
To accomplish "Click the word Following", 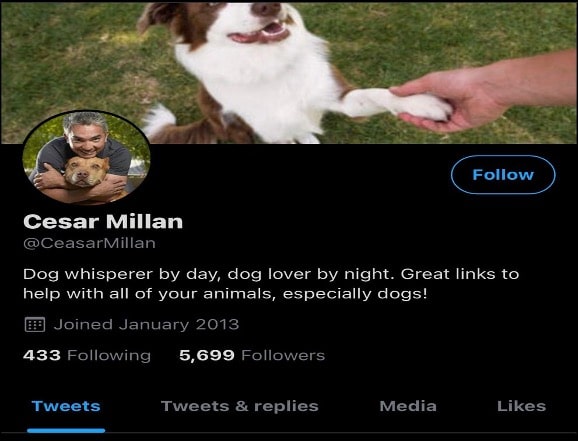I will pos(109,356).
